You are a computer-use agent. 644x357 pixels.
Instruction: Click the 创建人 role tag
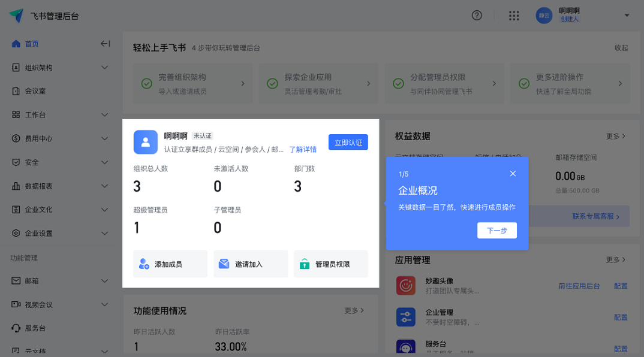(x=570, y=19)
